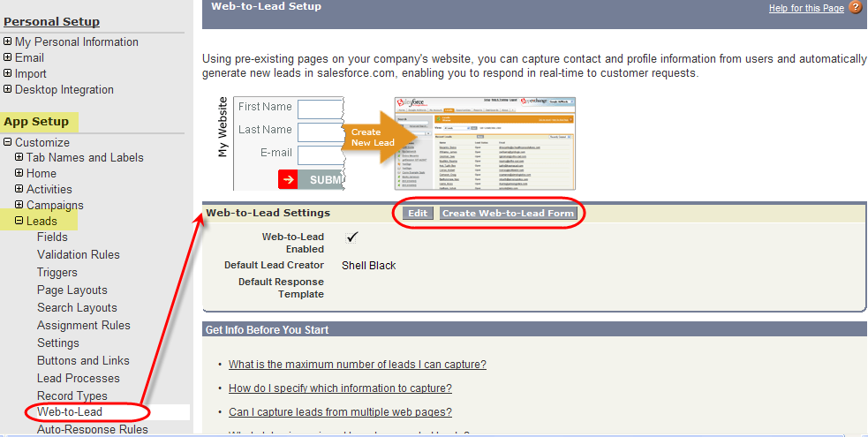
Task: Open Desktop Integration settings
Action: click(x=64, y=90)
